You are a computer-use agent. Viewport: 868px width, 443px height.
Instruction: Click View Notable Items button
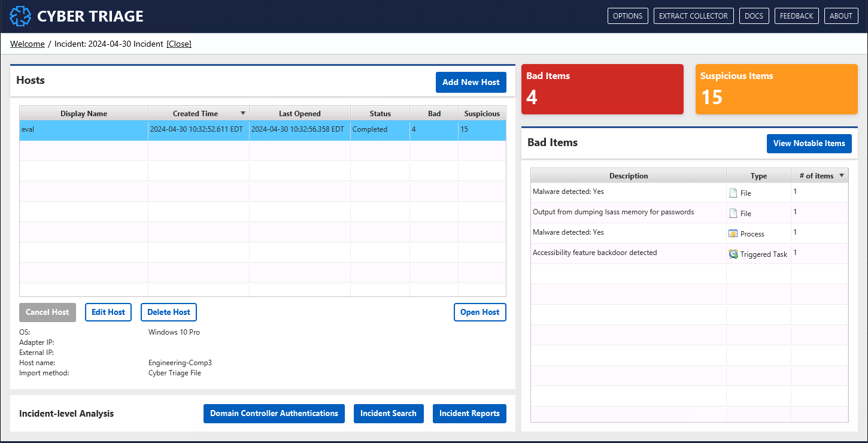pos(809,143)
